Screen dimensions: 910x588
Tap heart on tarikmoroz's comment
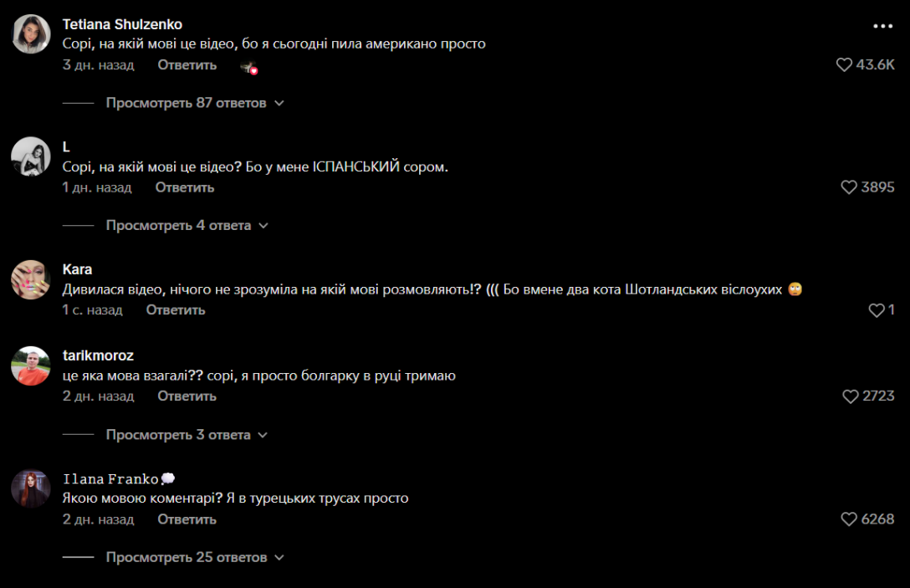(x=851, y=396)
